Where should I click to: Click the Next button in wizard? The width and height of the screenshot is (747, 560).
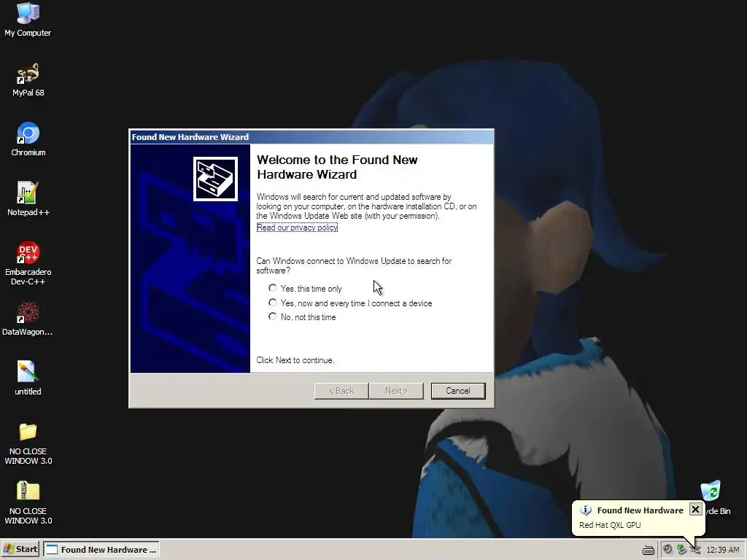pos(396,391)
